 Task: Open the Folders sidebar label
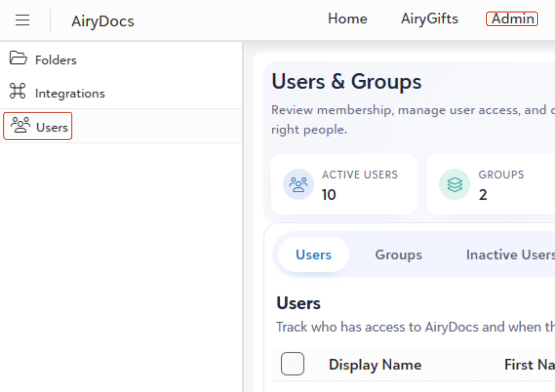[56, 60]
